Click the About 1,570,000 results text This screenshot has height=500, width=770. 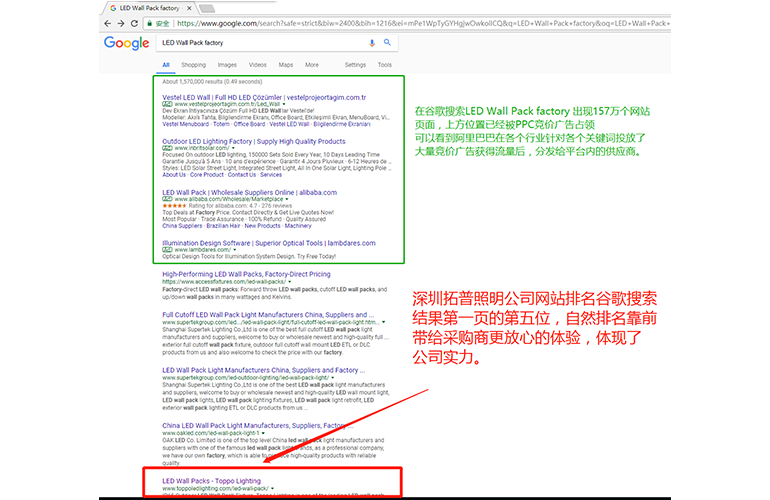pyautogui.click(x=212, y=82)
